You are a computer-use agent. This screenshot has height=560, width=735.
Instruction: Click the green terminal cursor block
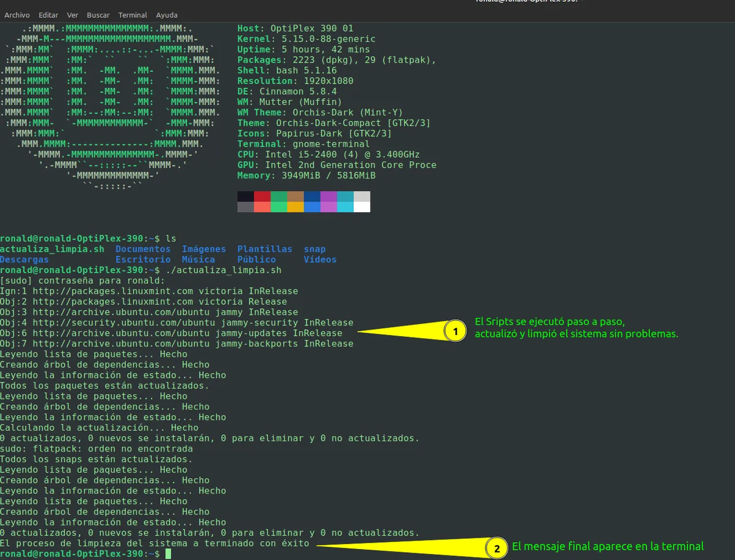(x=168, y=554)
